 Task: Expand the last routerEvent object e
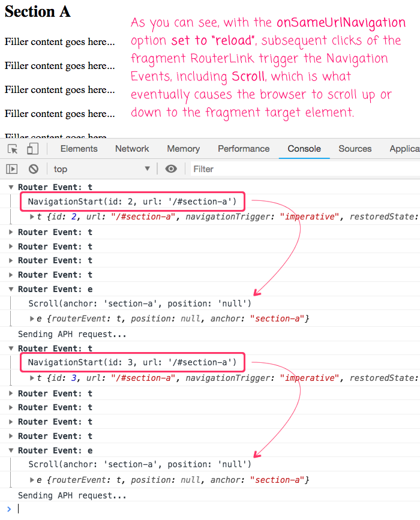(32, 480)
